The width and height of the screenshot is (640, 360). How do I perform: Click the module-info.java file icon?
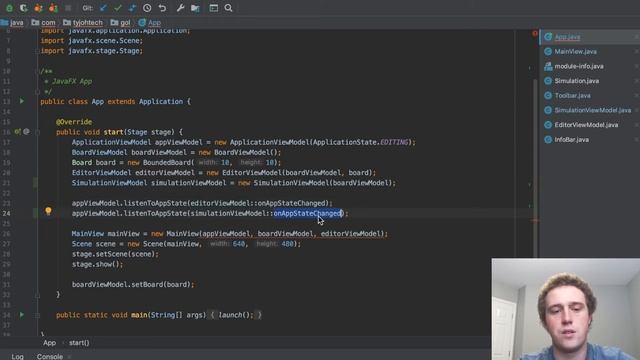coord(548,66)
